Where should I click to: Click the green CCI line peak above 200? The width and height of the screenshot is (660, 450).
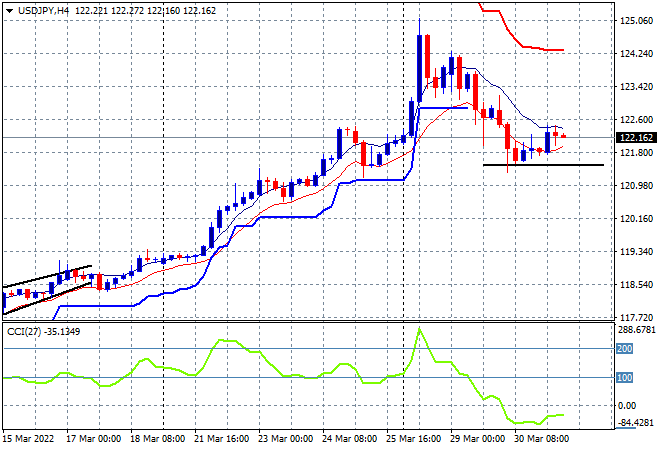click(x=419, y=329)
